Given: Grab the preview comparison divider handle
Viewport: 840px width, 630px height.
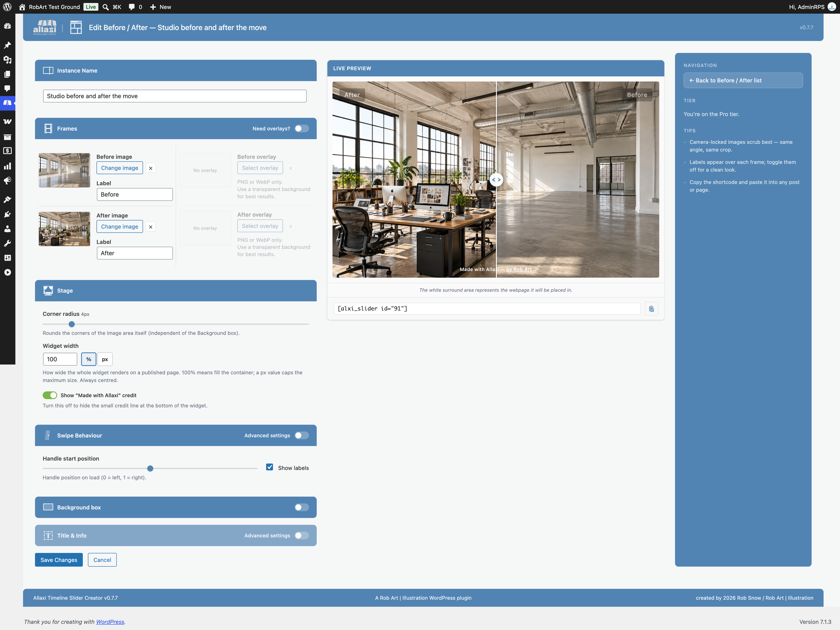Looking at the screenshot, I should pos(496,180).
